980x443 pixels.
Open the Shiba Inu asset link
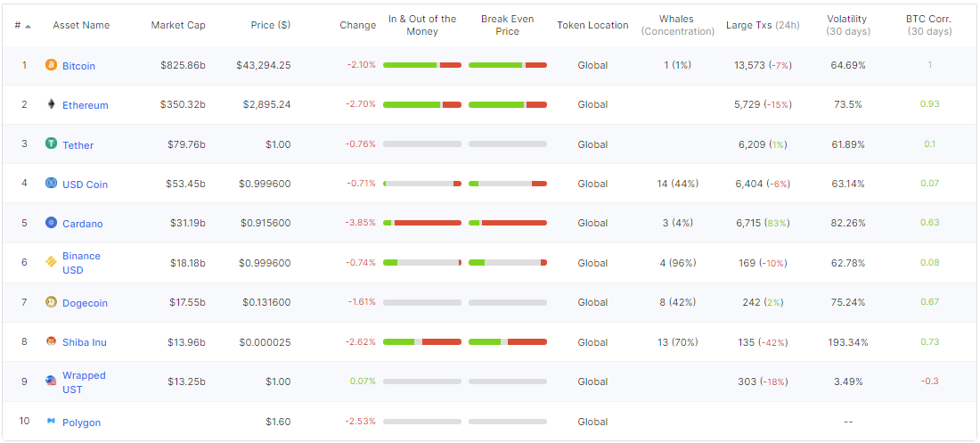point(85,342)
